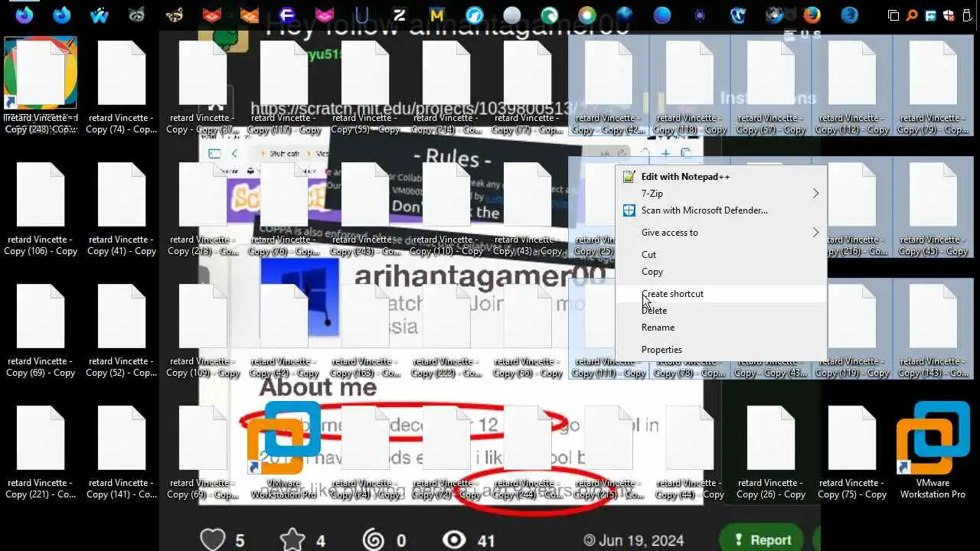Select the file labeled Copy (26)

click(x=771, y=452)
